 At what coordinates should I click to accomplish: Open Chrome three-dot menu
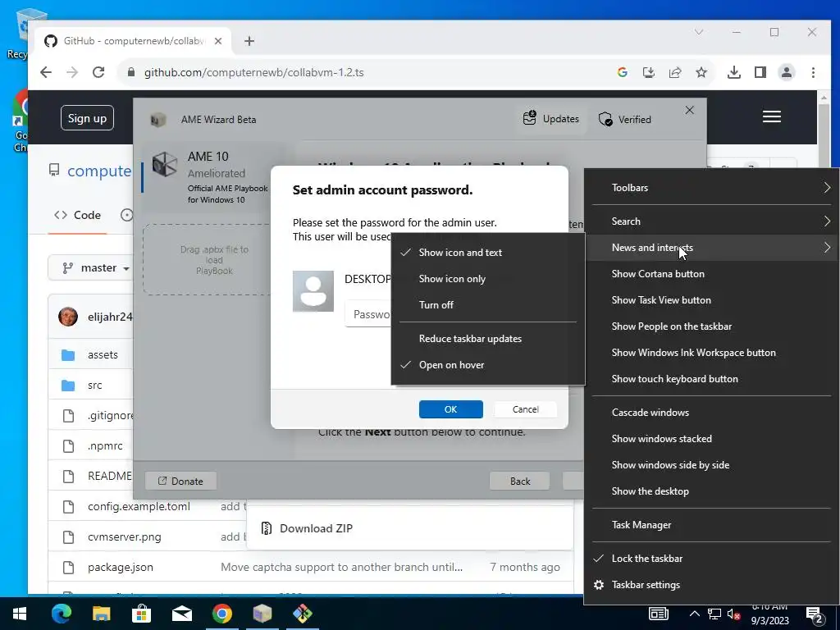[x=813, y=72]
